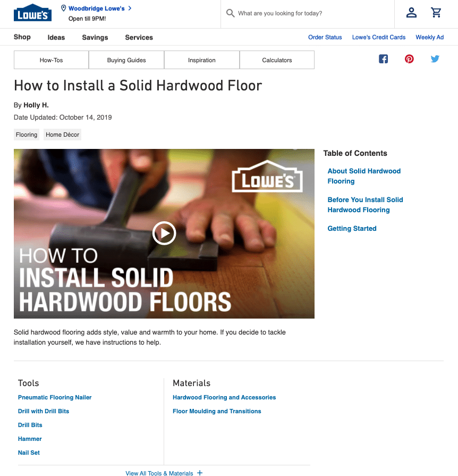This screenshot has width=458, height=476.
Task: Open the account profile icon
Action: (x=411, y=13)
